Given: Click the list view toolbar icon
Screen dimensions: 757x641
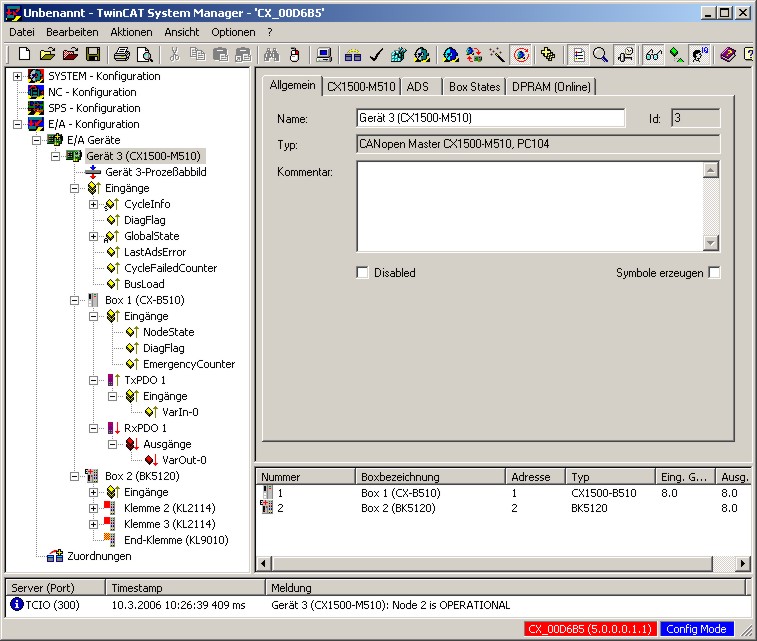Looking at the screenshot, I should click(578, 55).
